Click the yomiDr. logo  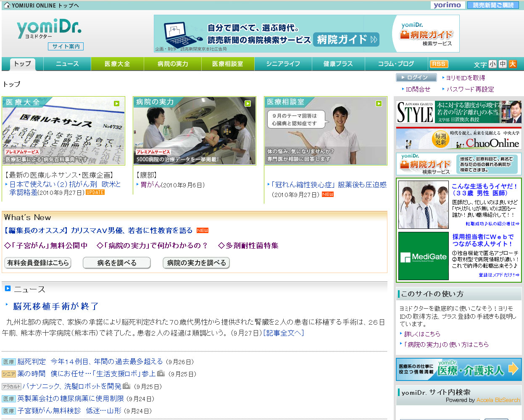click(x=49, y=29)
